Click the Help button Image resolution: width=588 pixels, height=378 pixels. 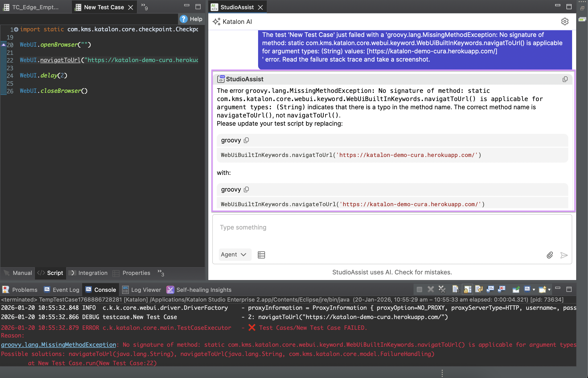click(191, 19)
